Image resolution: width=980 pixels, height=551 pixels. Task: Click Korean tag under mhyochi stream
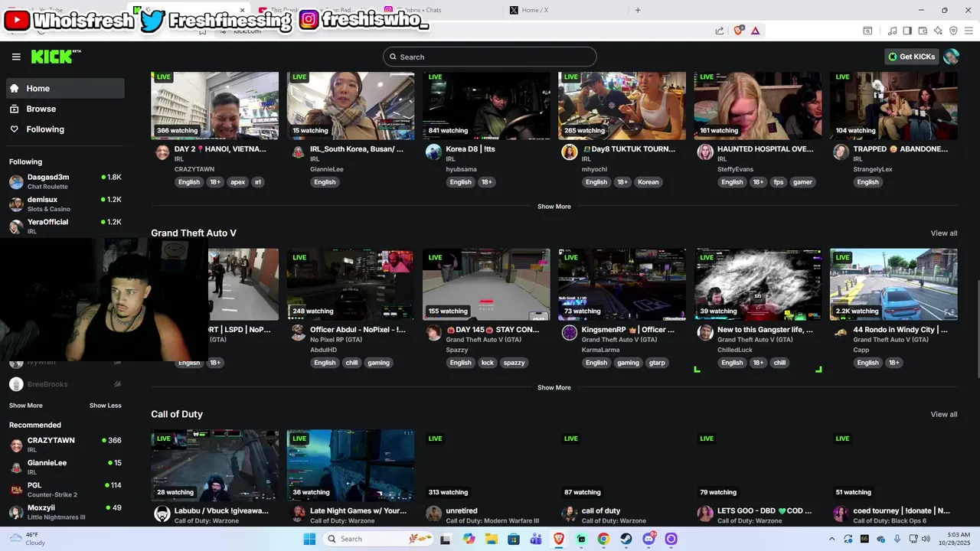tap(648, 182)
